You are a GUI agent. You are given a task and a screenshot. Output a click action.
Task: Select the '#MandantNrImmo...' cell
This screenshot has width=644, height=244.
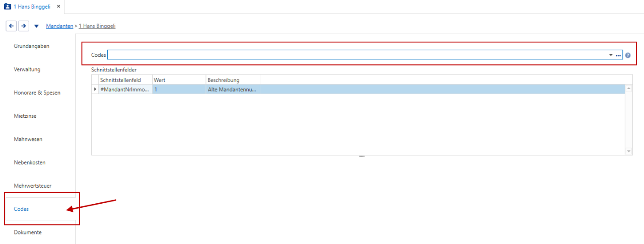[x=125, y=89]
